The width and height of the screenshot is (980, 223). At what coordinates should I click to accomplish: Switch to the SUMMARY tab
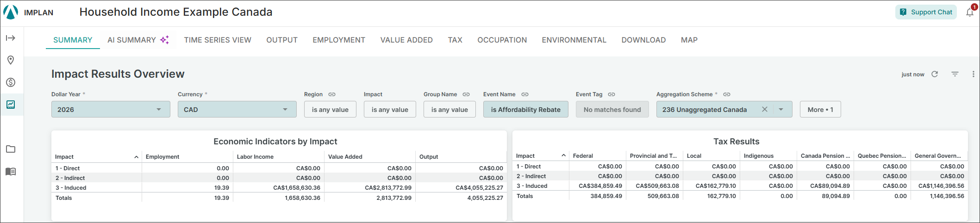73,40
